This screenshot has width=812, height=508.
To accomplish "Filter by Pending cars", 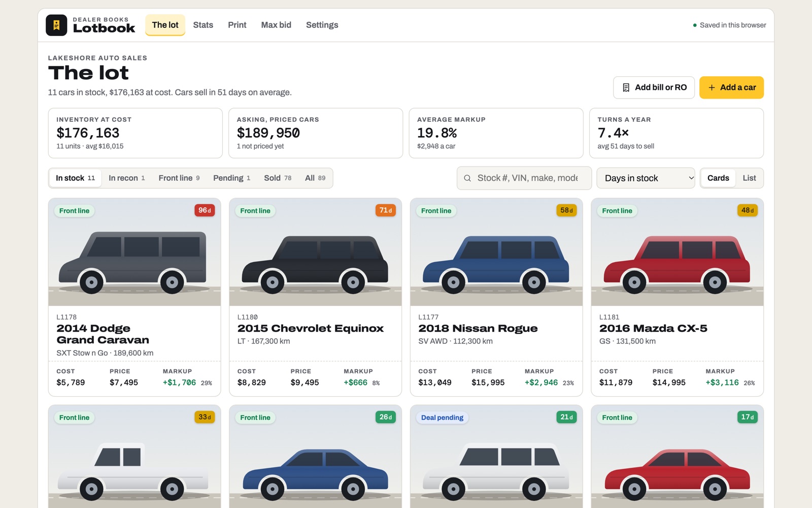I will (232, 178).
